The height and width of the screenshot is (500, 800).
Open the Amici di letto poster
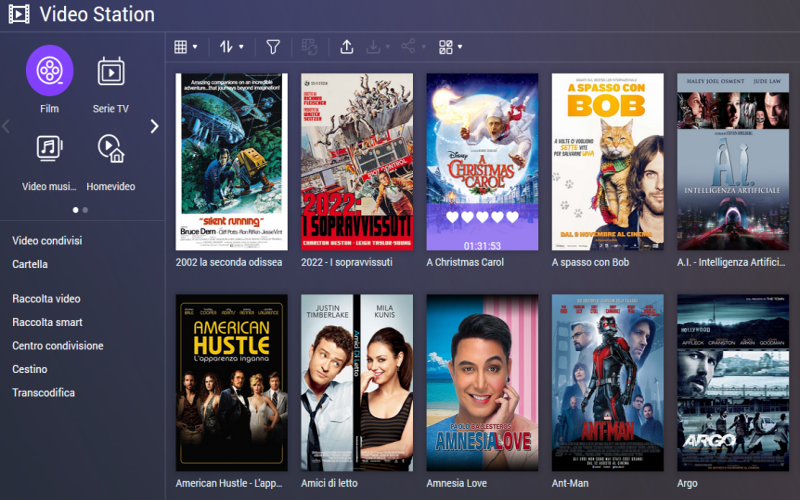pyautogui.click(x=357, y=383)
